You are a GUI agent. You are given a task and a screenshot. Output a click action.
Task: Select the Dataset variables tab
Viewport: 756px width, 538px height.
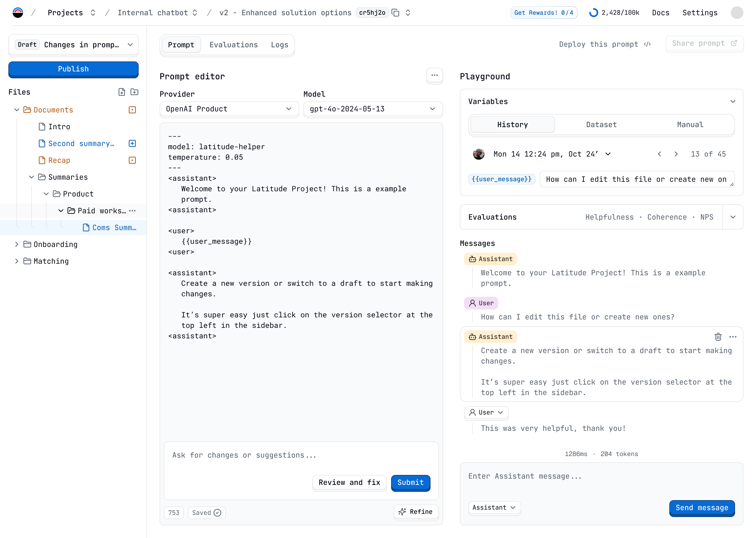601,125
